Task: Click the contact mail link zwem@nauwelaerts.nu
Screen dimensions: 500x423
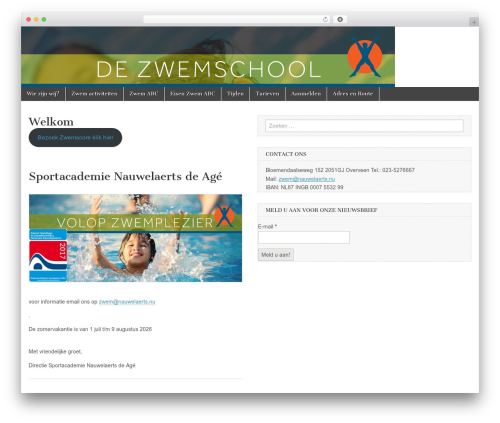Action: (307, 179)
